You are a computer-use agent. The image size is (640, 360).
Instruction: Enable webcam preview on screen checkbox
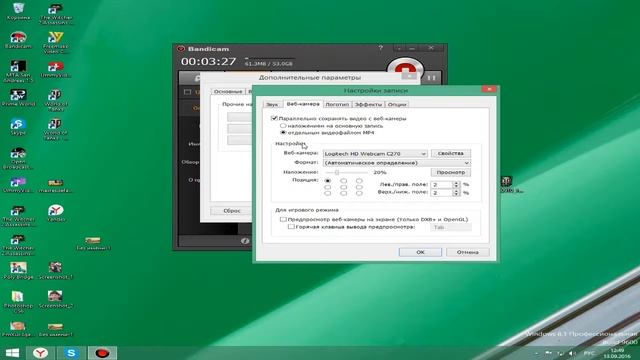click(283, 219)
